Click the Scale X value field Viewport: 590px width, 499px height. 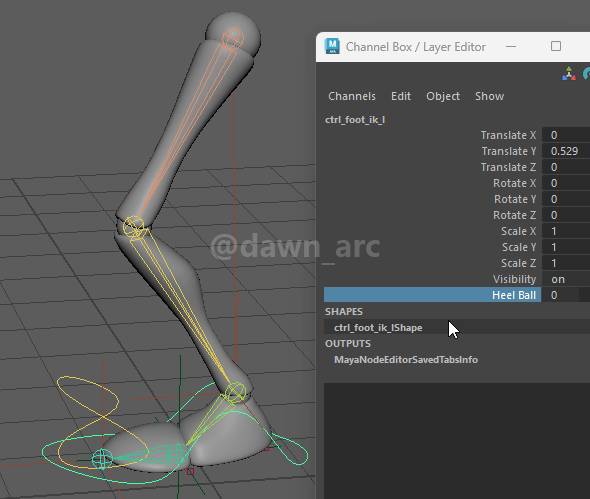click(x=566, y=231)
